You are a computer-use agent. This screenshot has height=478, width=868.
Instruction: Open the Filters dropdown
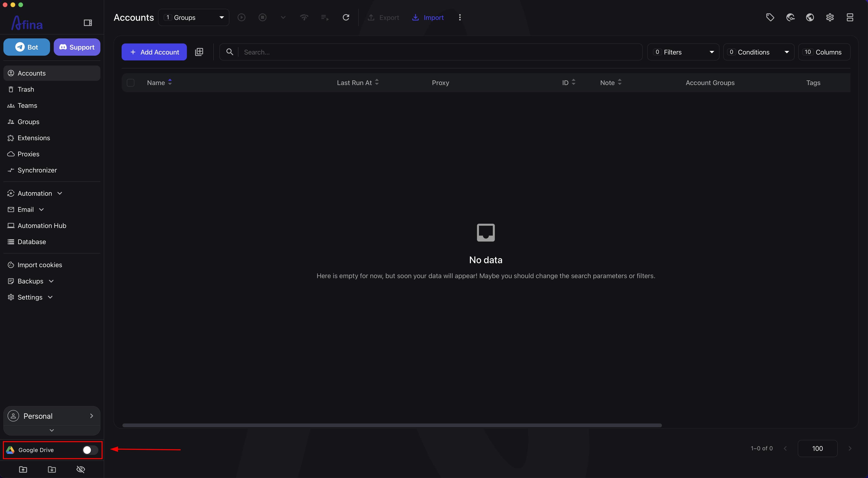(x=683, y=52)
